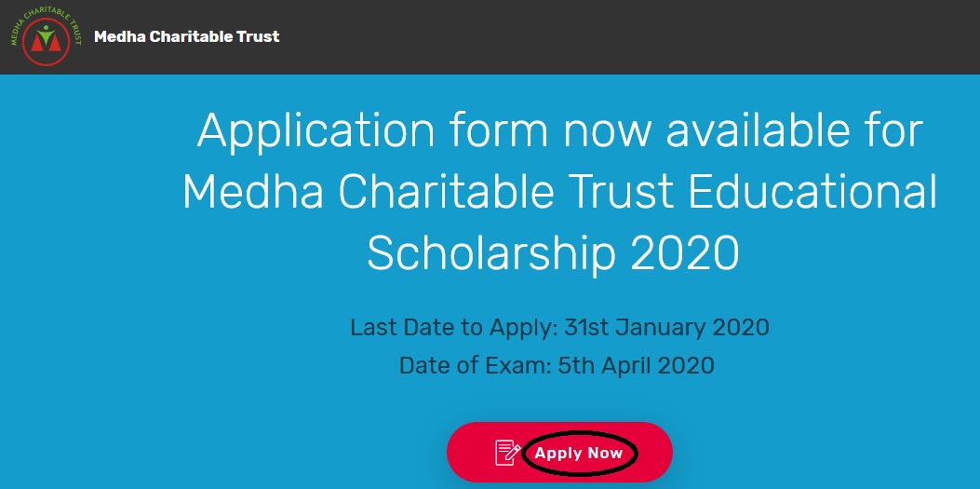The width and height of the screenshot is (980, 489).
Task: Click the 'Application form now available for' heading line
Action: pos(560,130)
